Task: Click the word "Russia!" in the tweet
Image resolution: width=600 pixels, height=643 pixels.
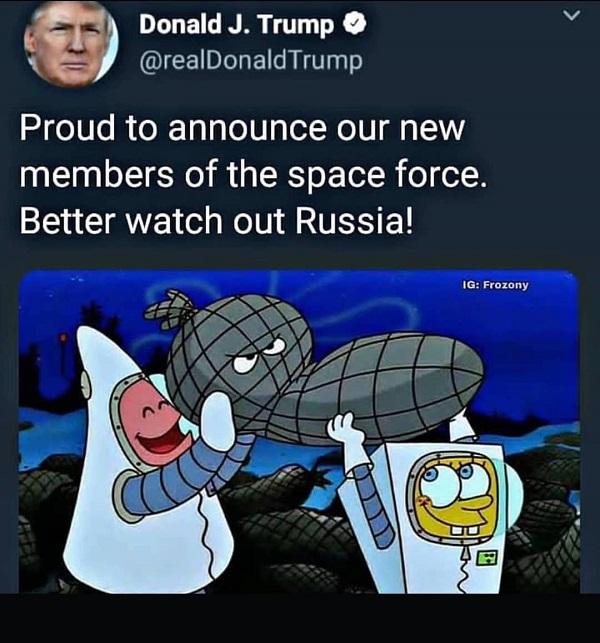Action: [x=355, y=221]
